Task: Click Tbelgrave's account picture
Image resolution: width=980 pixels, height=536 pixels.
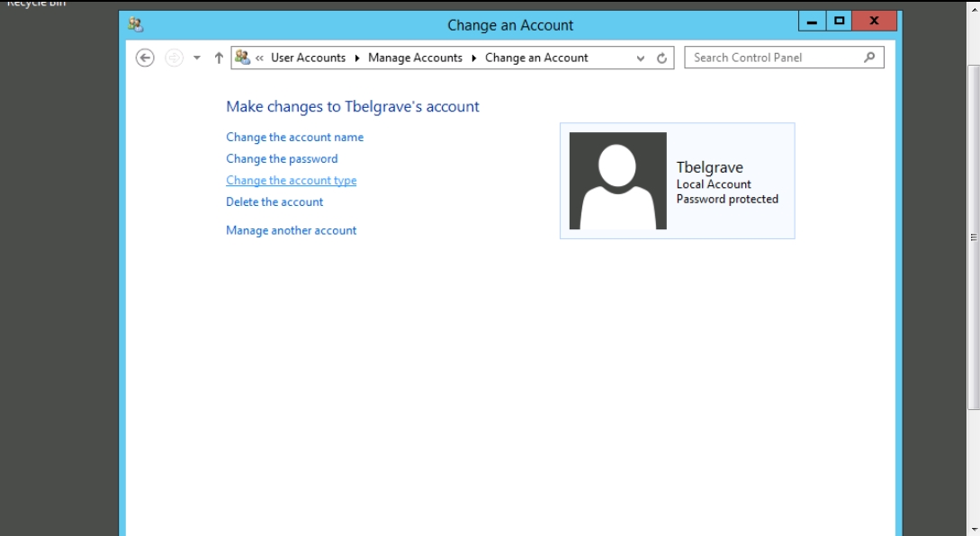Action: click(x=617, y=181)
